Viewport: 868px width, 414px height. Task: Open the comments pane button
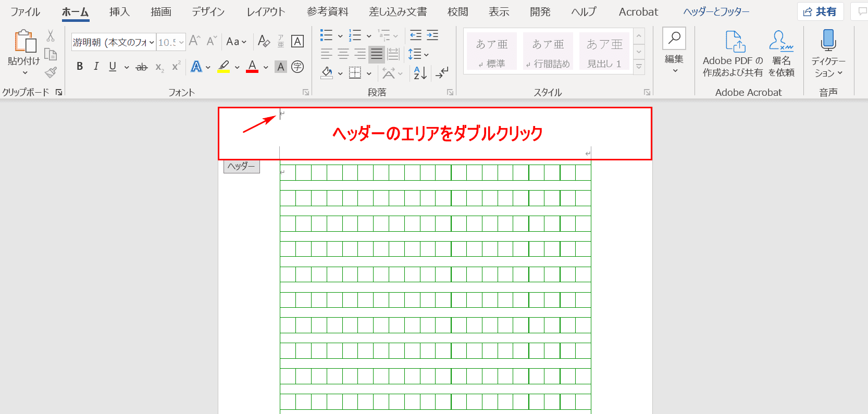click(860, 11)
